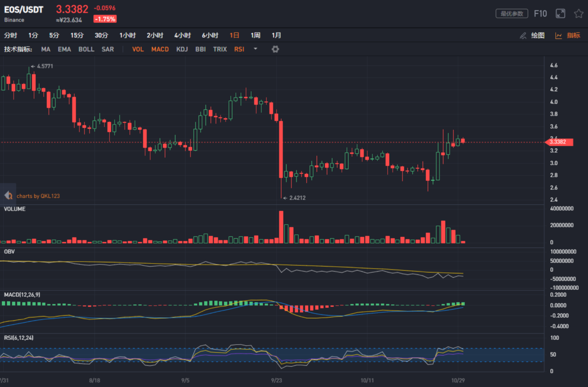Toggle the BOLL indicator

(86, 49)
